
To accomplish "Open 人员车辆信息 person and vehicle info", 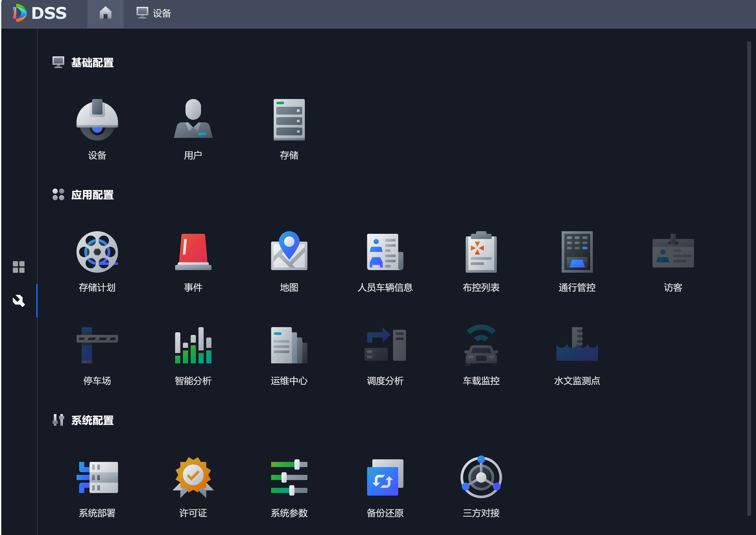I will [385, 252].
